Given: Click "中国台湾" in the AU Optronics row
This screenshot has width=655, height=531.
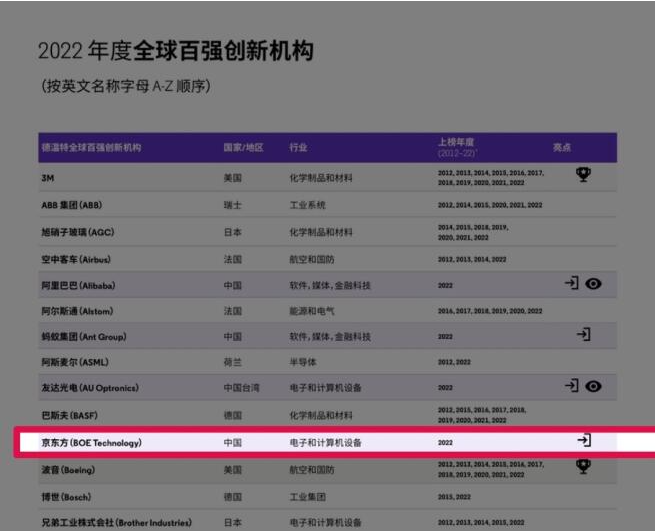Looking at the screenshot, I should coord(241,388).
